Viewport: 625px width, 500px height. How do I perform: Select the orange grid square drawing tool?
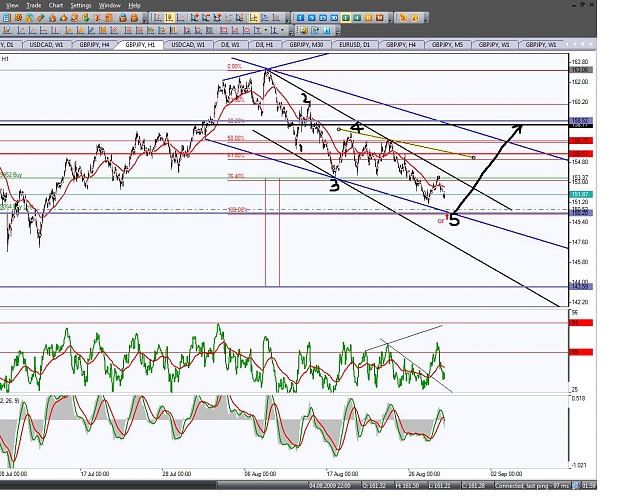tap(102, 30)
